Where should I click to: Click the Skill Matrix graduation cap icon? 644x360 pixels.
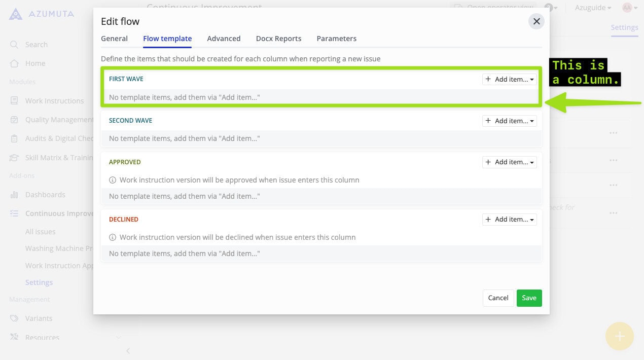[x=14, y=158]
